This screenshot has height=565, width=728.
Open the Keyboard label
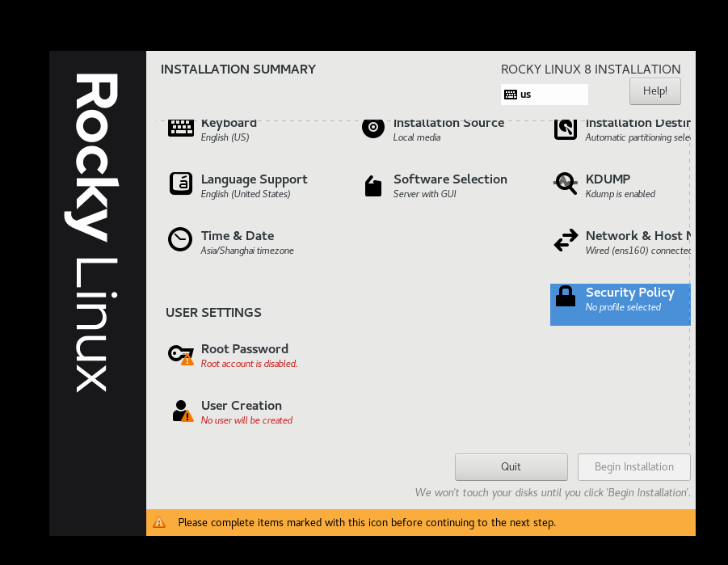pyautogui.click(x=229, y=124)
